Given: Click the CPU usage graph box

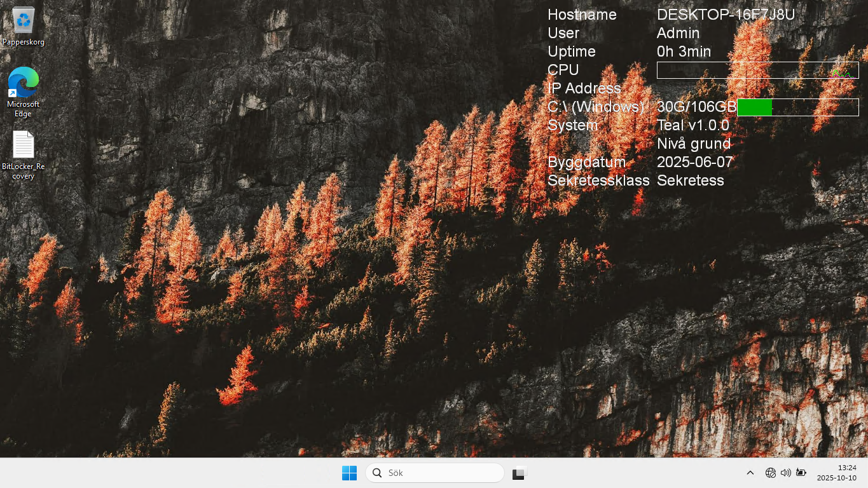Looking at the screenshot, I should pyautogui.click(x=757, y=70).
